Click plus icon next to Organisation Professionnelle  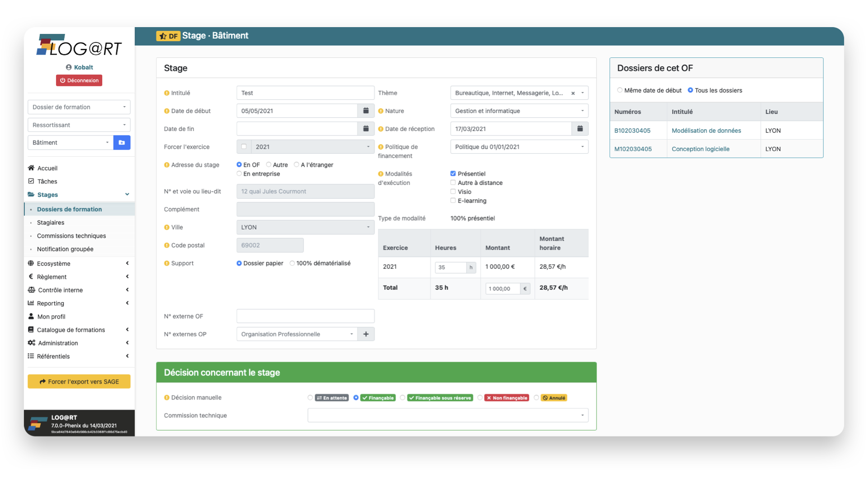[x=366, y=334]
